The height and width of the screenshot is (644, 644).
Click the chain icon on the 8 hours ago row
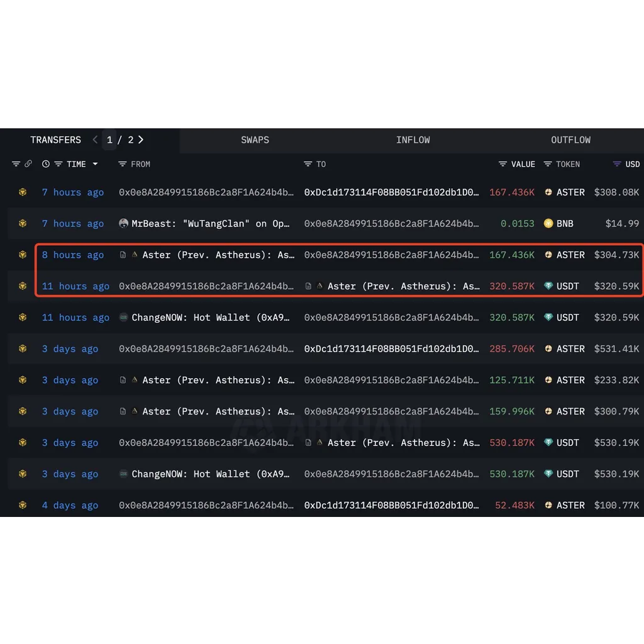point(23,255)
